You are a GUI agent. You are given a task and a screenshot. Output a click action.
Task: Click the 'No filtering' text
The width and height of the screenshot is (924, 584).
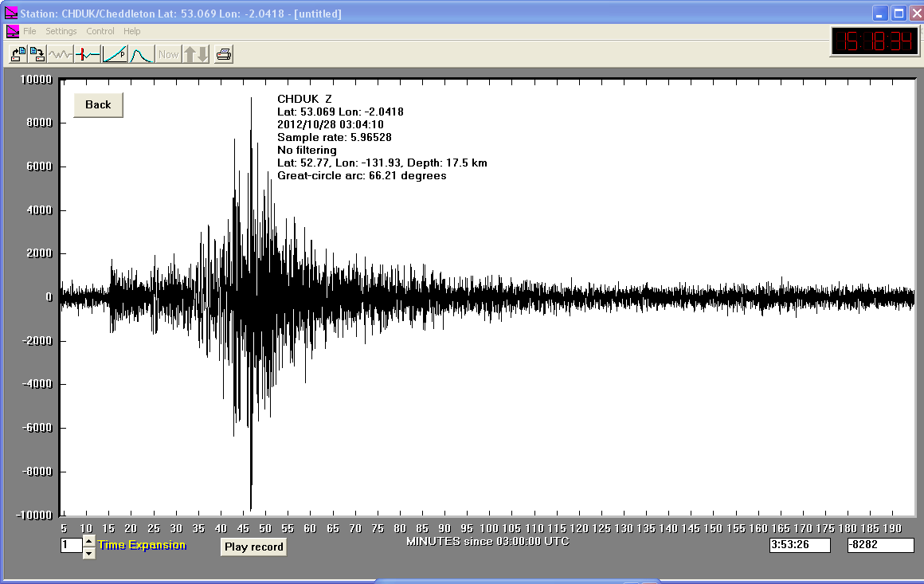307,151
